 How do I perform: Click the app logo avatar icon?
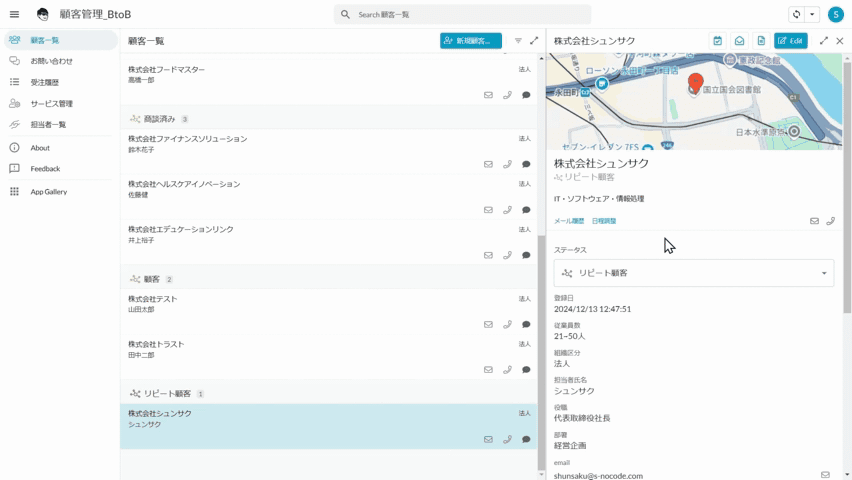(x=42, y=14)
